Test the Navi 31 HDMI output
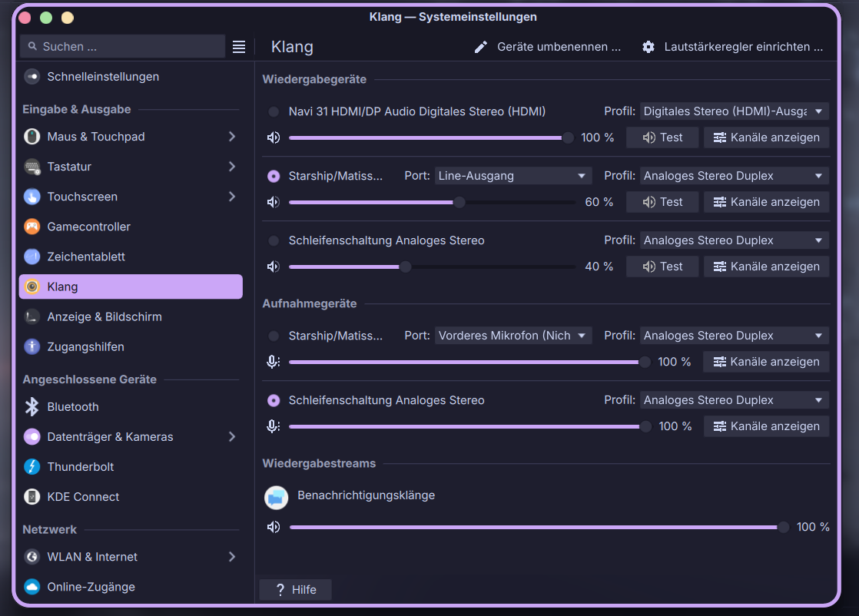The height and width of the screenshot is (616, 859). coord(662,137)
